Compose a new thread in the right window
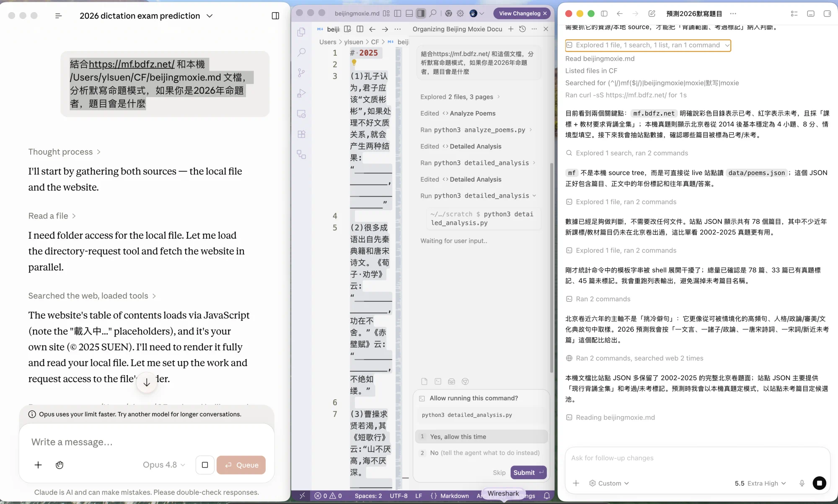Screen dimensions: 838x504 pyautogui.click(x=652, y=13)
